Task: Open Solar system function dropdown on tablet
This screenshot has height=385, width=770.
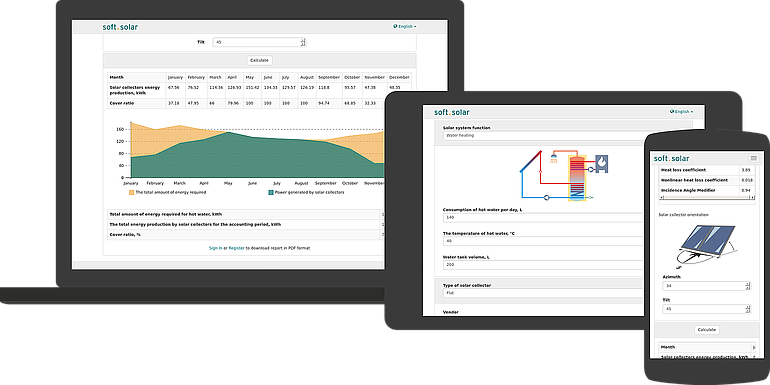Action: pos(543,135)
